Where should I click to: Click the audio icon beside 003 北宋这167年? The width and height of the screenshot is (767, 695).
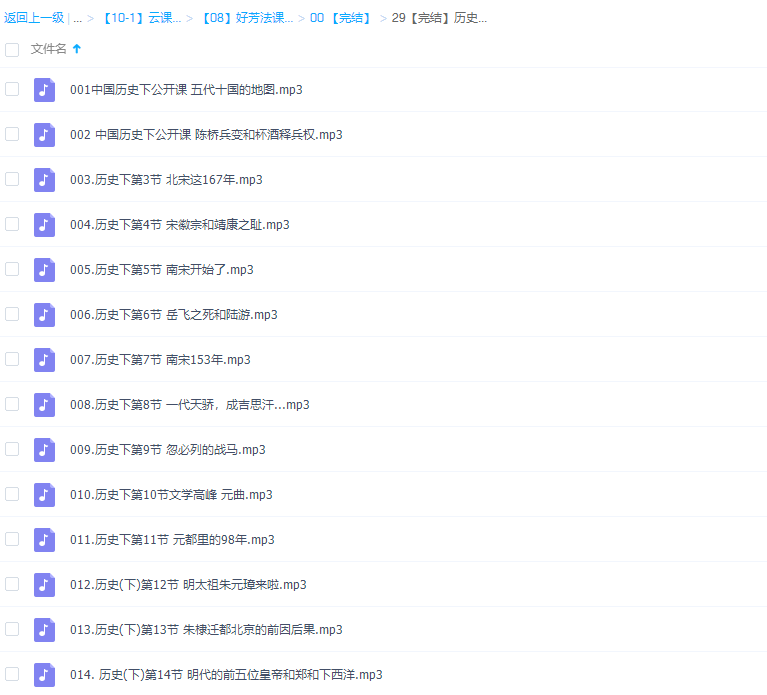point(44,179)
